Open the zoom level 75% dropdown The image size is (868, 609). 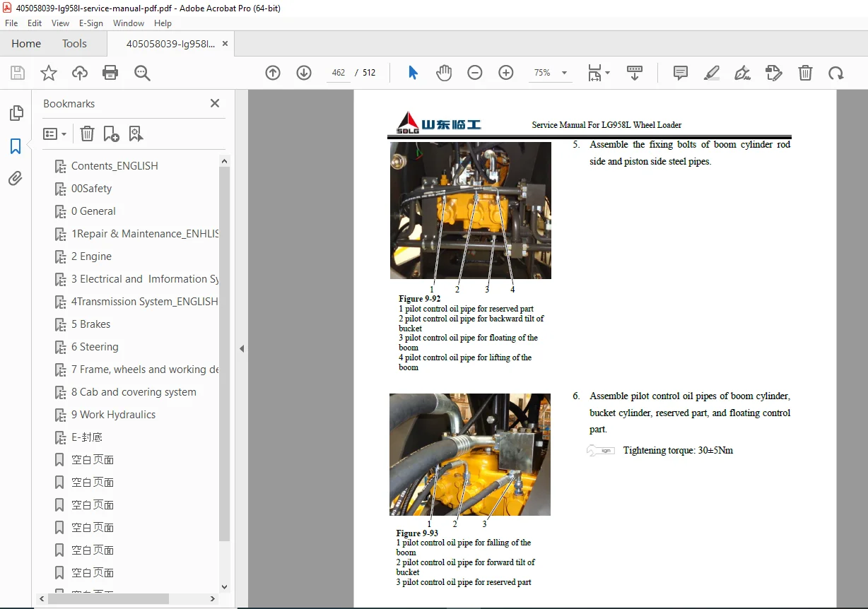point(551,73)
